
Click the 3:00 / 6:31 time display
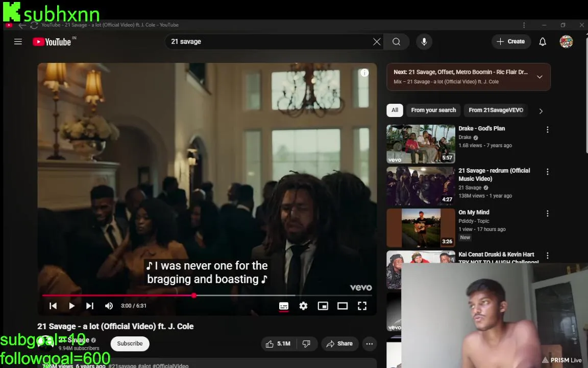(134, 306)
